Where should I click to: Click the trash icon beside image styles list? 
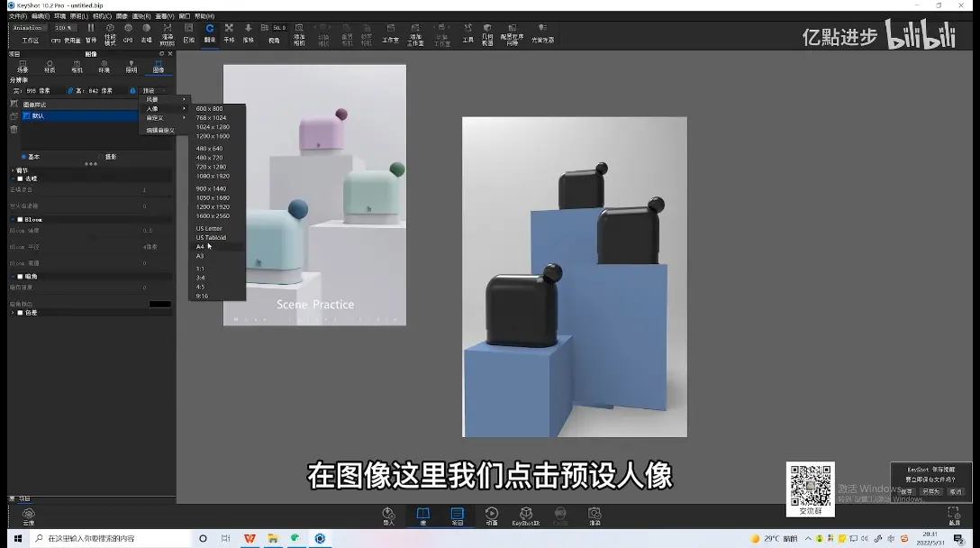[x=14, y=130]
